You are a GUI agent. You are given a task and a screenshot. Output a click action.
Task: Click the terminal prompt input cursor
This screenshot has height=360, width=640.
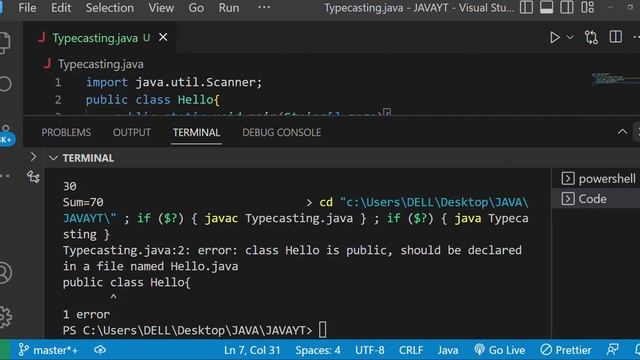coord(322,330)
